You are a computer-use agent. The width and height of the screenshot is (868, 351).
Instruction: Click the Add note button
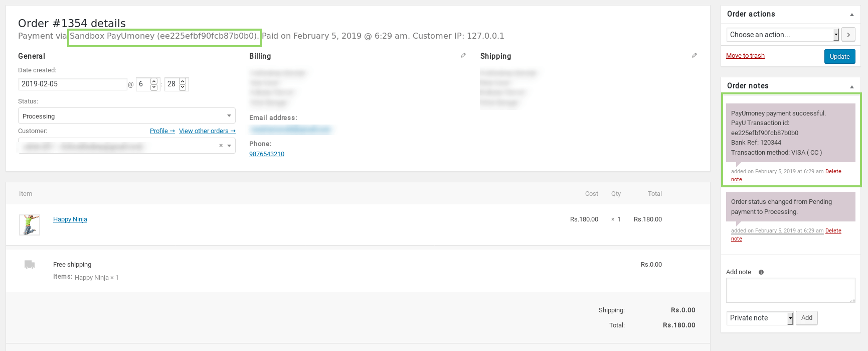point(807,318)
